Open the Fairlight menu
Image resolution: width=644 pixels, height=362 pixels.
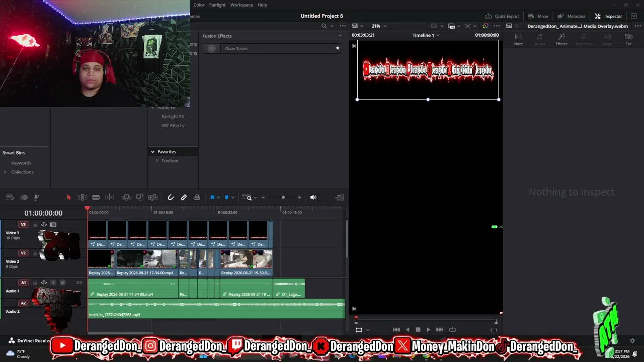coord(217,5)
